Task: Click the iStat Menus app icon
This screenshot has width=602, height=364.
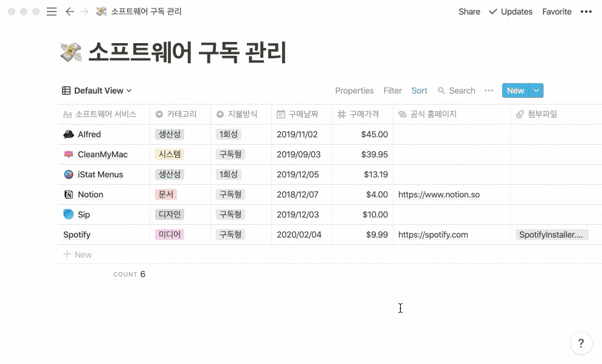Action: click(x=68, y=174)
